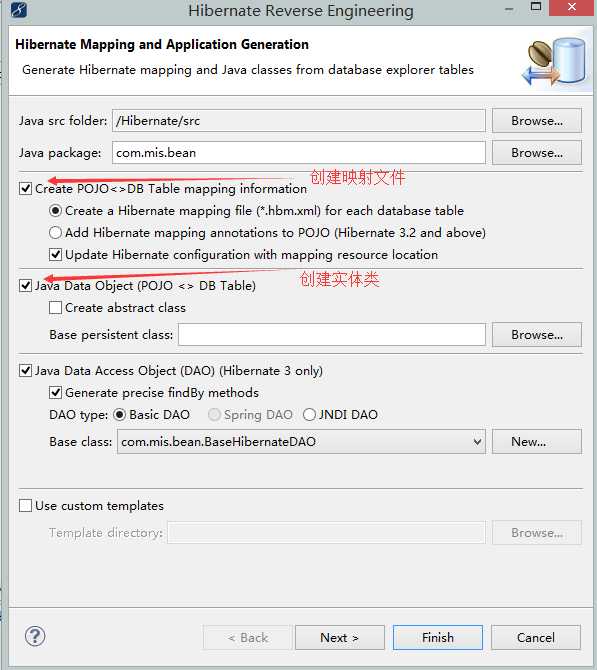Enable Create abstract class checkbox
Viewport: 597px width, 670px height.
pos(55,308)
